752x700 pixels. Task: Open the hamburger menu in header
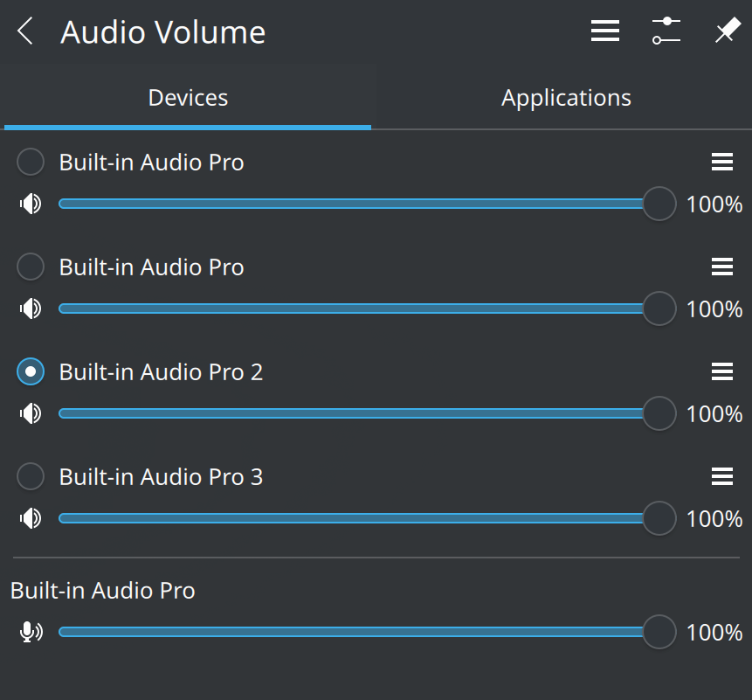(x=604, y=31)
